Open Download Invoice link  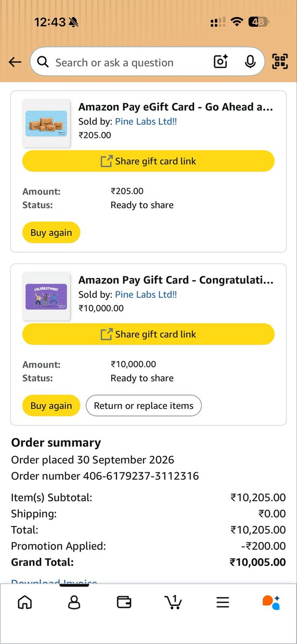(x=54, y=582)
